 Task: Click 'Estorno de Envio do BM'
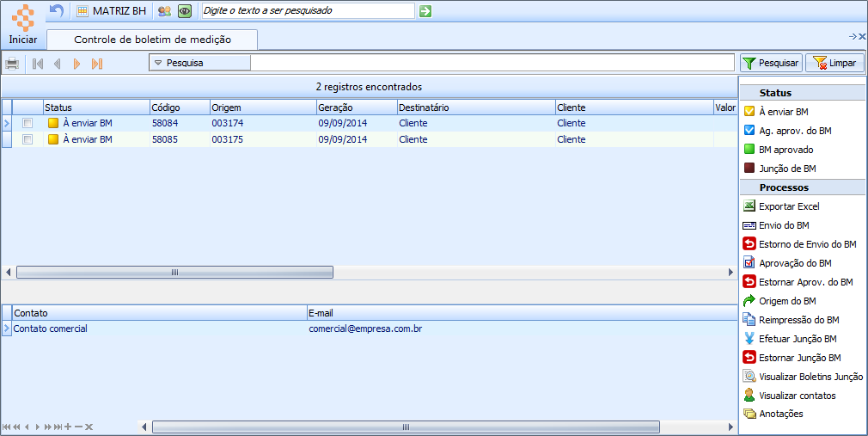(800, 244)
